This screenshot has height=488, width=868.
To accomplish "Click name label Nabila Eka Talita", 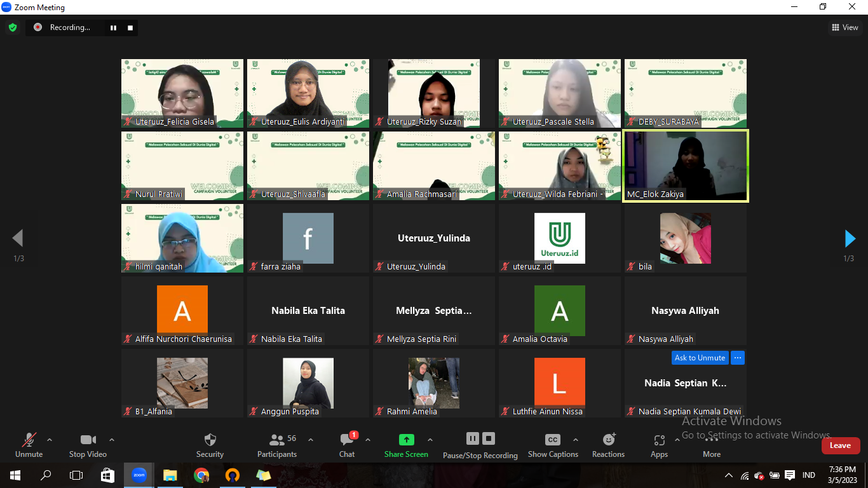I will 292,339.
